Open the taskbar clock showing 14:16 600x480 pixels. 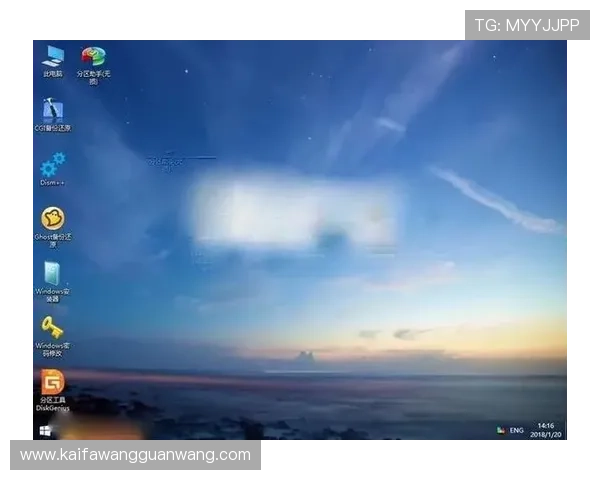pos(545,425)
